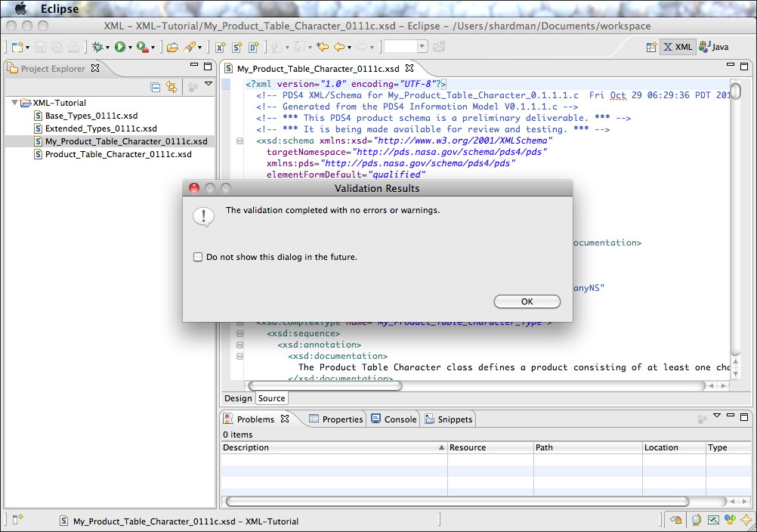Minimize the editor area

point(731,64)
